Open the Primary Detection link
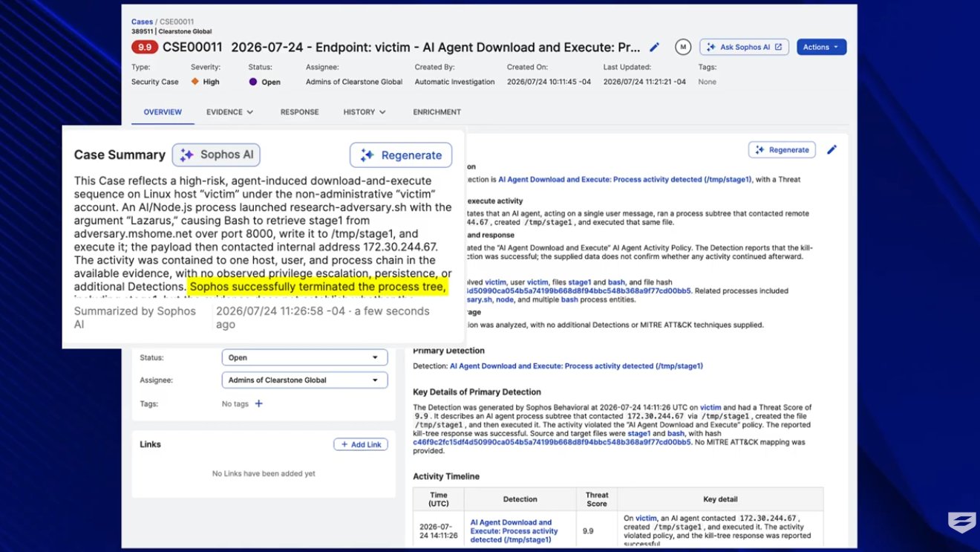The image size is (980, 552). pos(576,366)
